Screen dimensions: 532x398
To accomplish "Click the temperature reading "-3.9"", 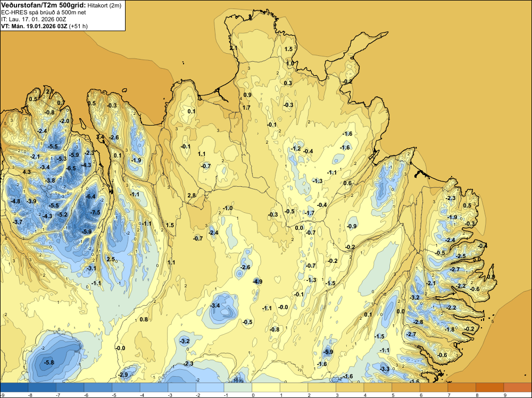I will click(x=31, y=201).
